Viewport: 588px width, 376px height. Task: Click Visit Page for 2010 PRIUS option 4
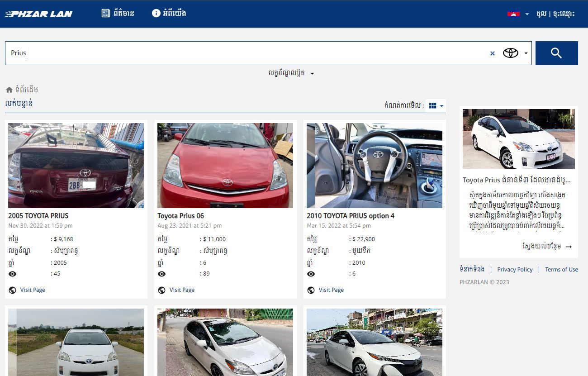331,290
